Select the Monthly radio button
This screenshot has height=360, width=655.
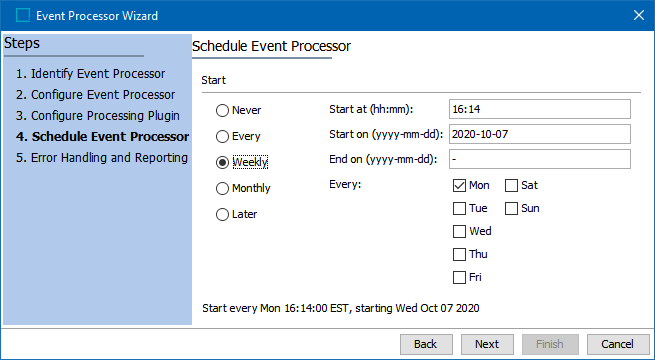tap(222, 188)
